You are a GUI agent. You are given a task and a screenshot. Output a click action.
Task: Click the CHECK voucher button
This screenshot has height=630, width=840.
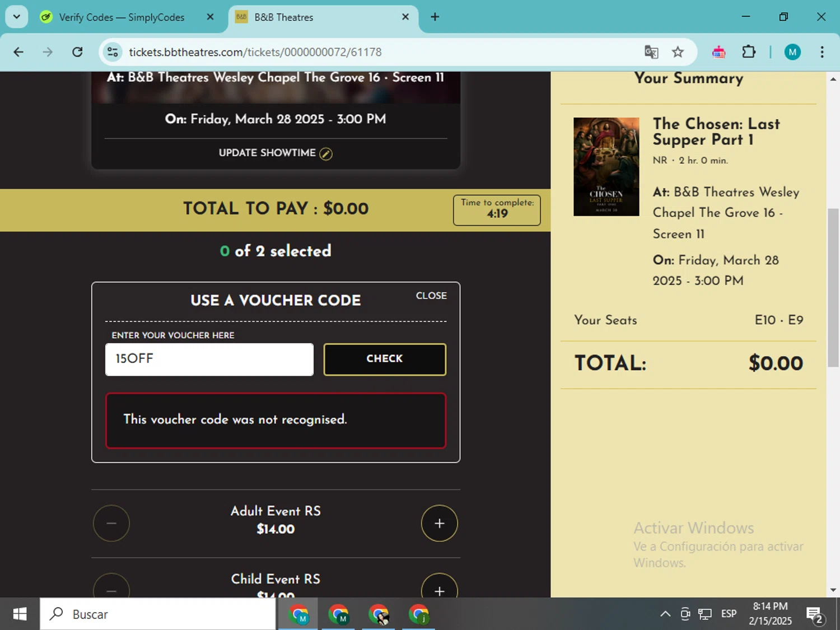pyautogui.click(x=385, y=359)
